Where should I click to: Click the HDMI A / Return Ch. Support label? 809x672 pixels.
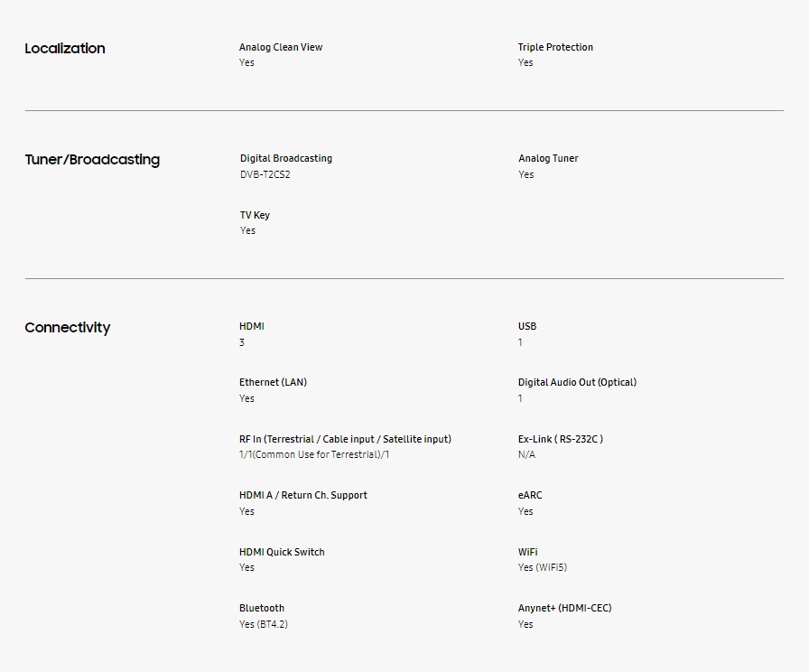(303, 495)
